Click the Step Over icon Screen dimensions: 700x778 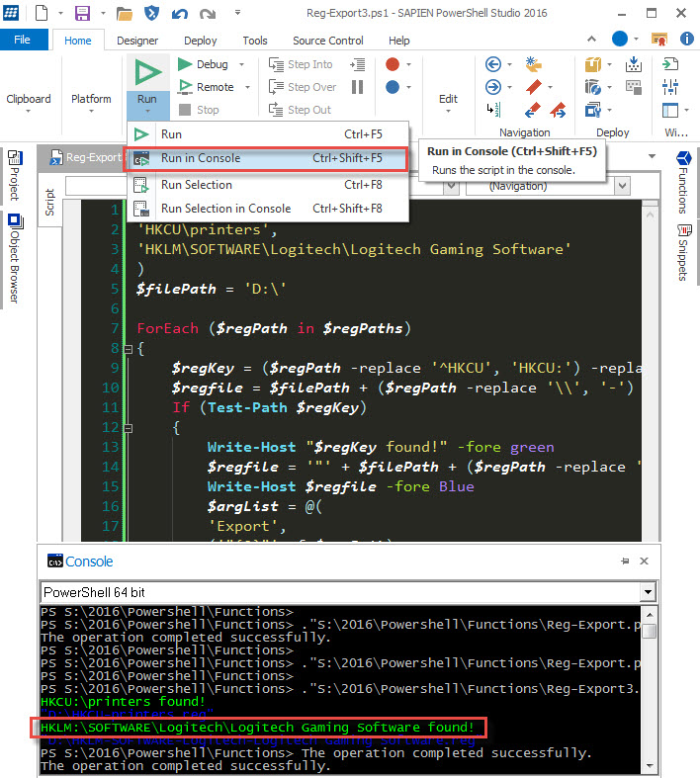tap(276, 87)
